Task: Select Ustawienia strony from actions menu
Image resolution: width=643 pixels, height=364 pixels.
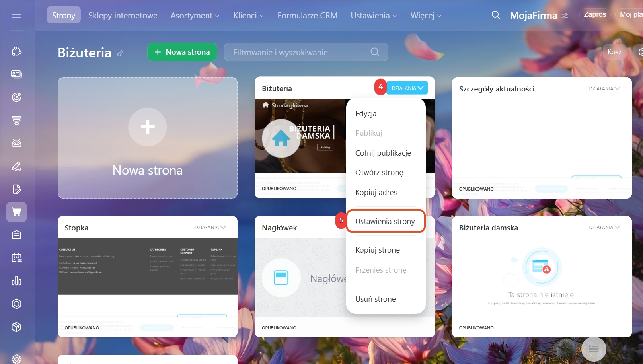Action: tap(385, 221)
